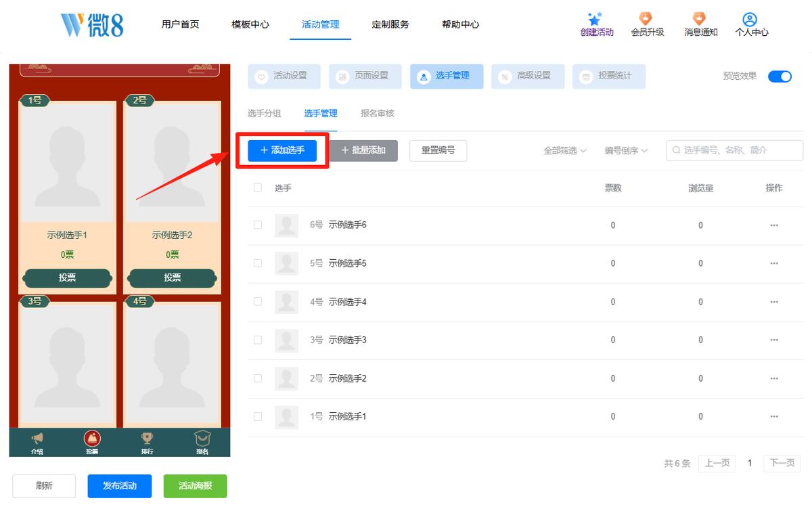The width and height of the screenshot is (812, 513).
Task: Check the box for 示例选手3
Action: click(x=258, y=340)
